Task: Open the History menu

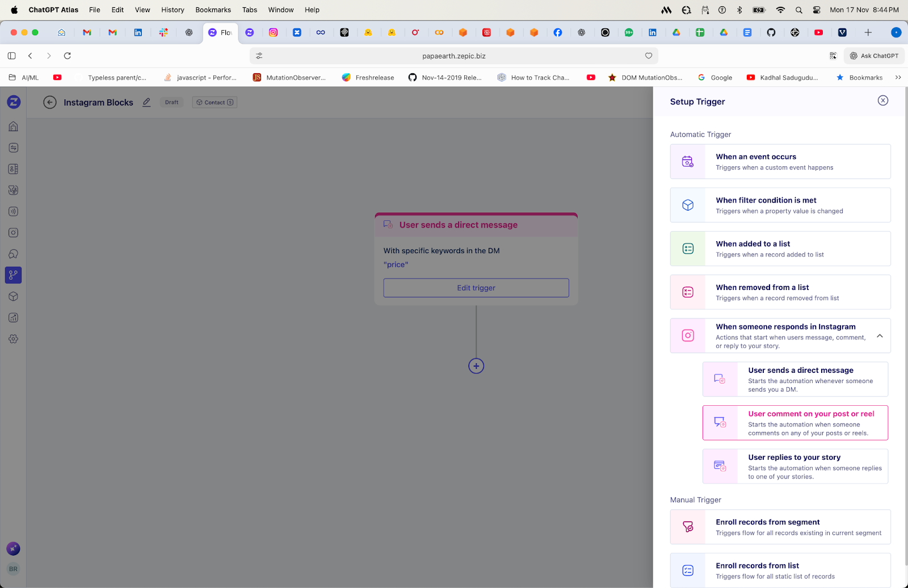Action: [173, 10]
